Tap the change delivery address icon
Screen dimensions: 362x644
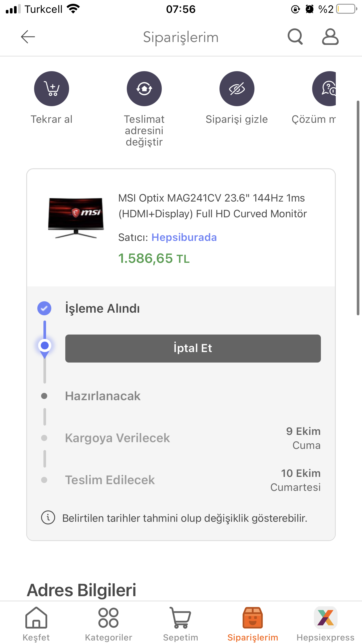point(144,89)
